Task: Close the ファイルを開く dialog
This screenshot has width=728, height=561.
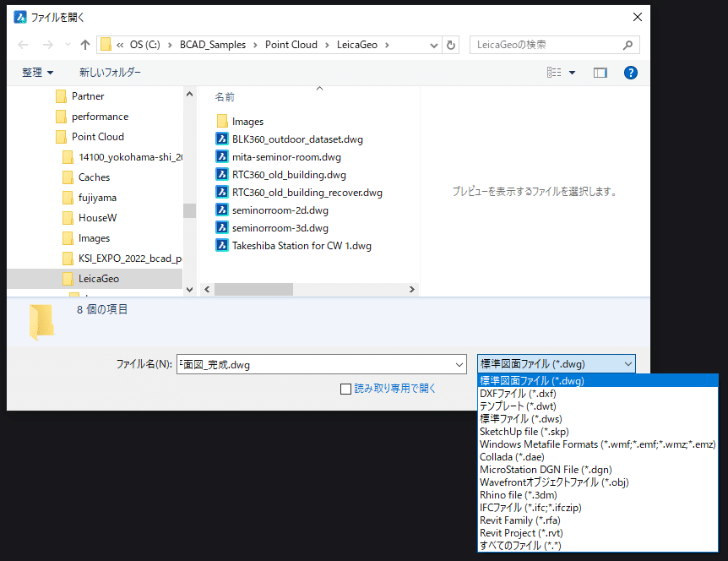Action: tap(638, 17)
